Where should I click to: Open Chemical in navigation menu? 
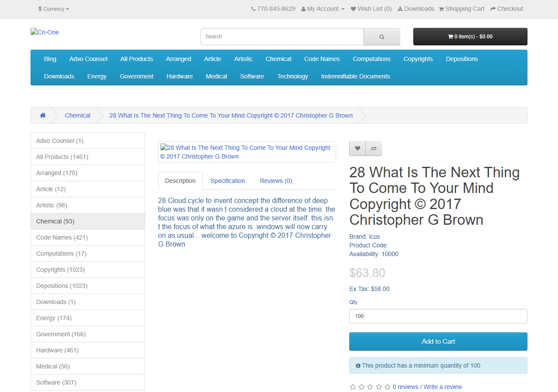pyautogui.click(x=279, y=59)
